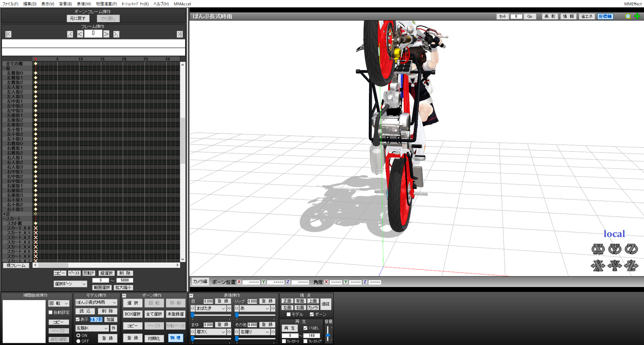Click local Y rotation gizmo icon

point(615,249)
